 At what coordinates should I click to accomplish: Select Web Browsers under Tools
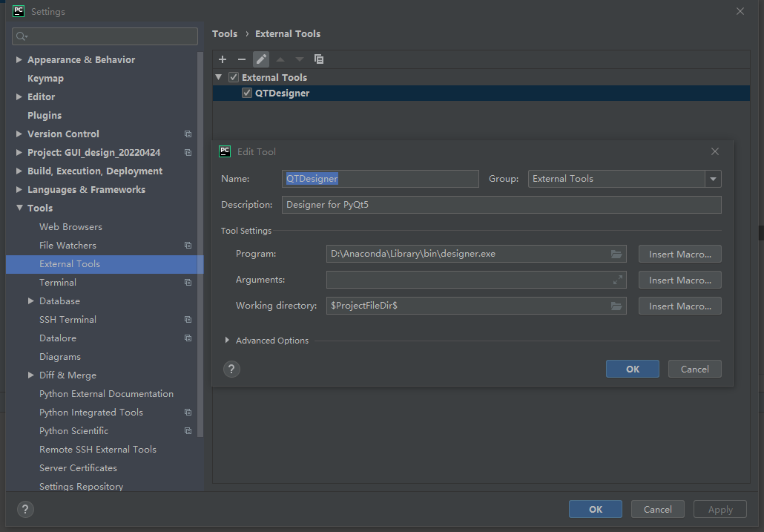[70, 227]
